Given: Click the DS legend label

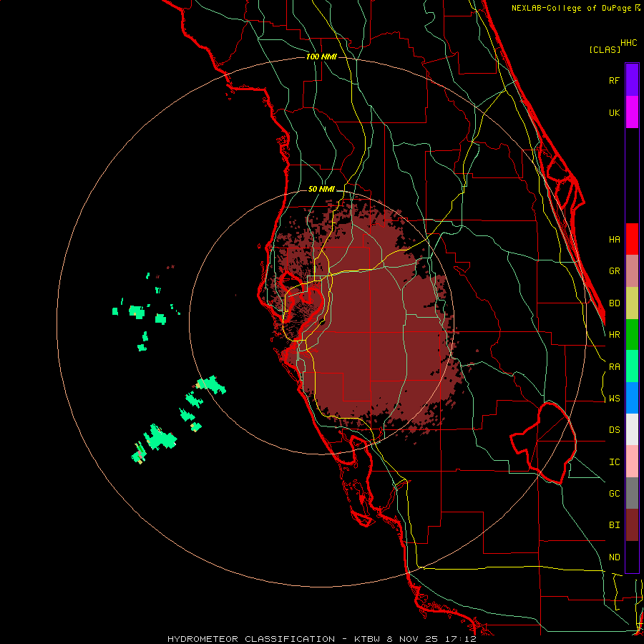Looking at the screenshot, I should 614,430.
